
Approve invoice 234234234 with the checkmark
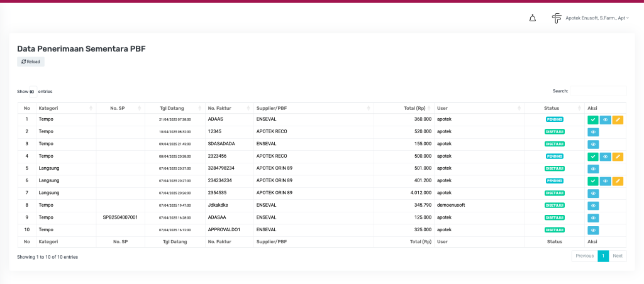[593, 181]
